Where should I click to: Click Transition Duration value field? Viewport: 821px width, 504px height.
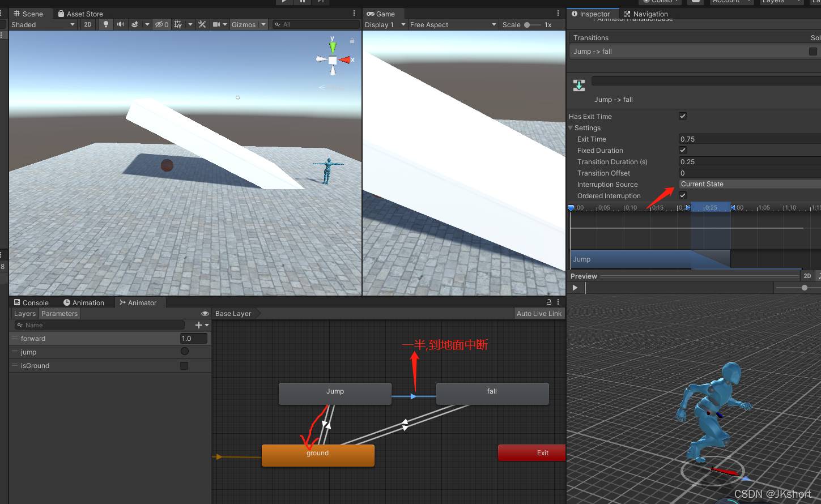point(750,161)
